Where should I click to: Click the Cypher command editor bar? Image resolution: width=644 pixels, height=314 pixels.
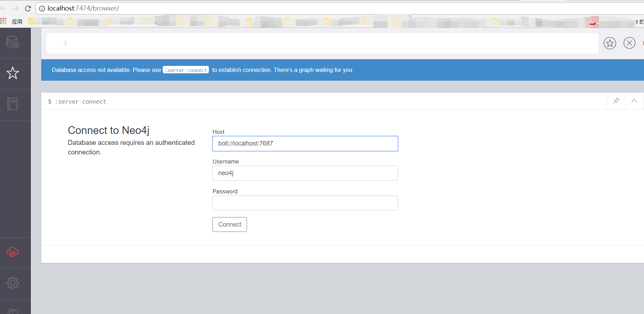322,43
